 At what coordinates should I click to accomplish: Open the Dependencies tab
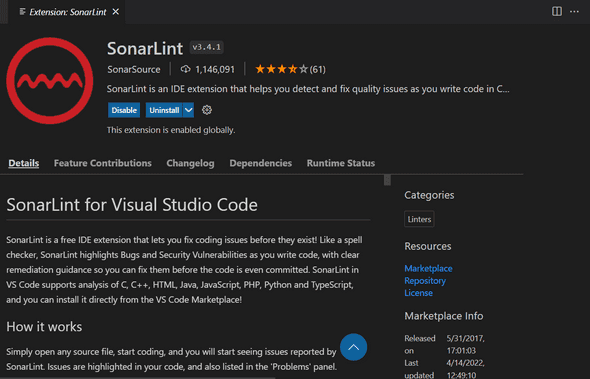click(260, 163)
